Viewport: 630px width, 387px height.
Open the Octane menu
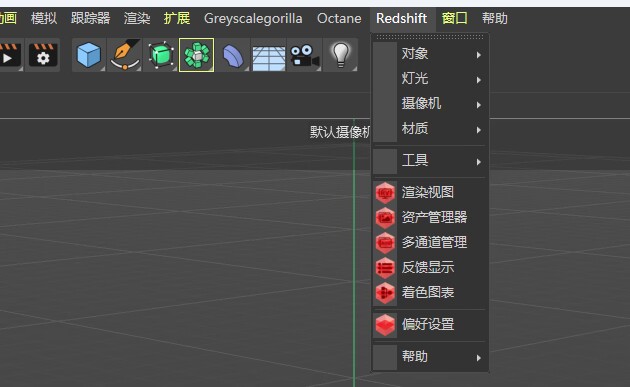pos(339,18)
